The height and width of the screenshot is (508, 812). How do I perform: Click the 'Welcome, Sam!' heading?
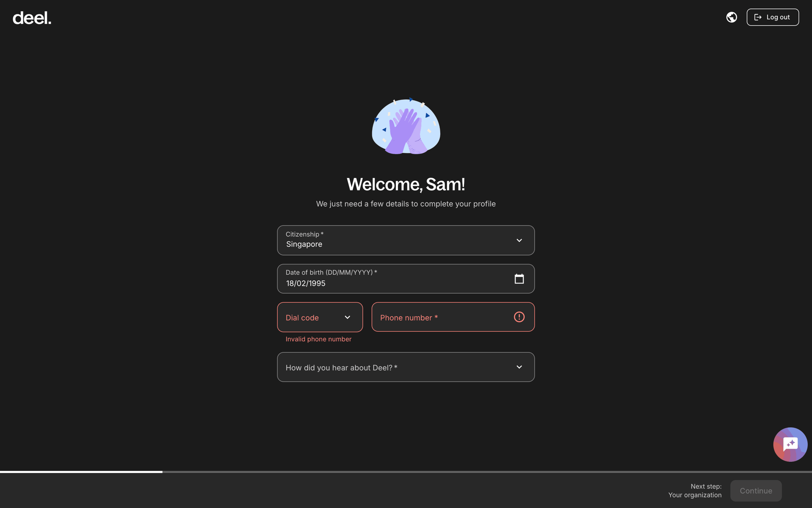point(406,184)
